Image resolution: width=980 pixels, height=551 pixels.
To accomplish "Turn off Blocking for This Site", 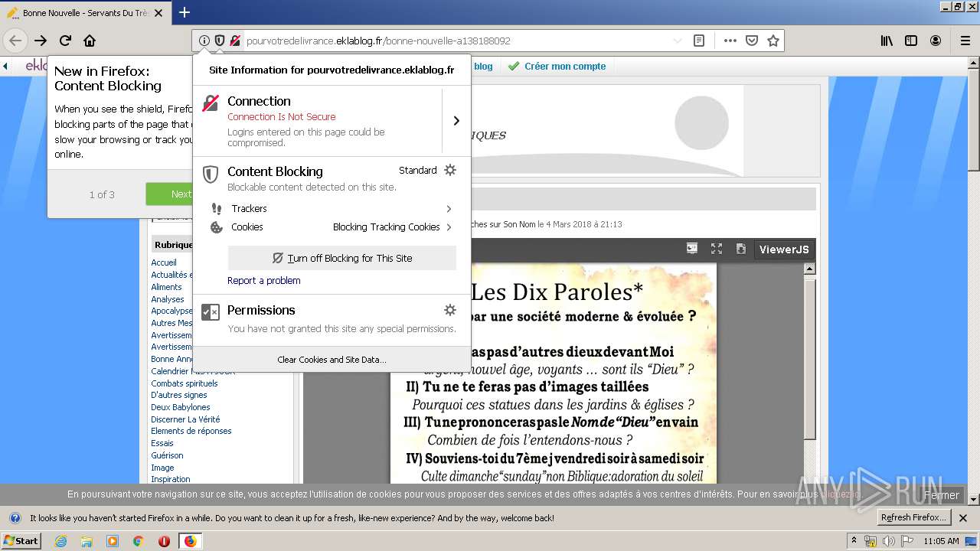I will pyautogui.click(x=342, y=258).
